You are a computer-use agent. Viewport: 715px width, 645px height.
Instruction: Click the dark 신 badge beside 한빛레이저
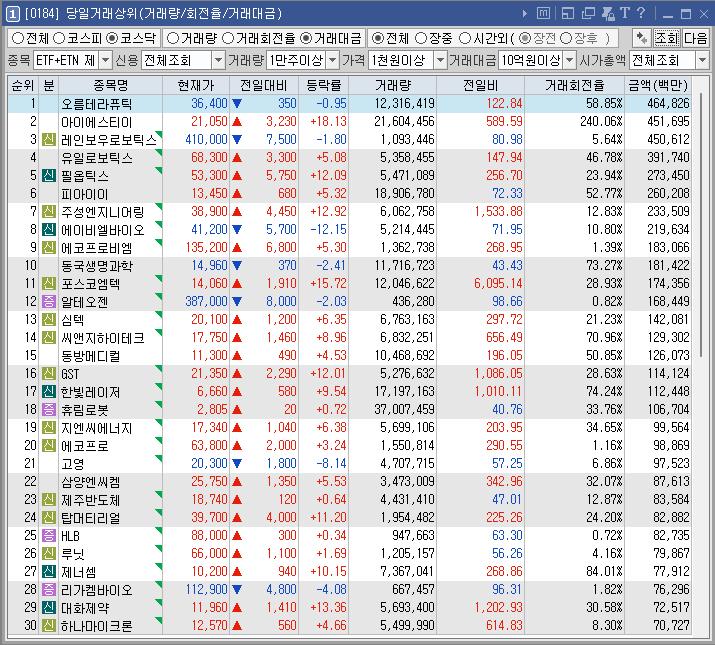[49, 391]
